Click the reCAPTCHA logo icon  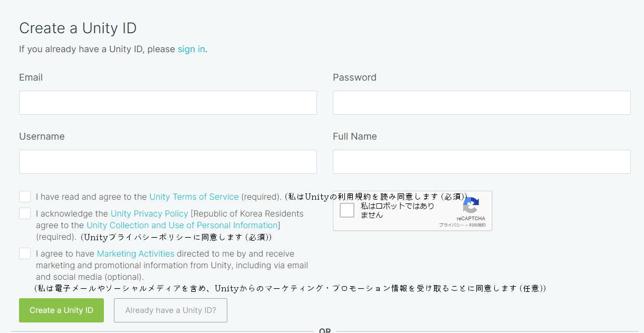click(471, 205)
